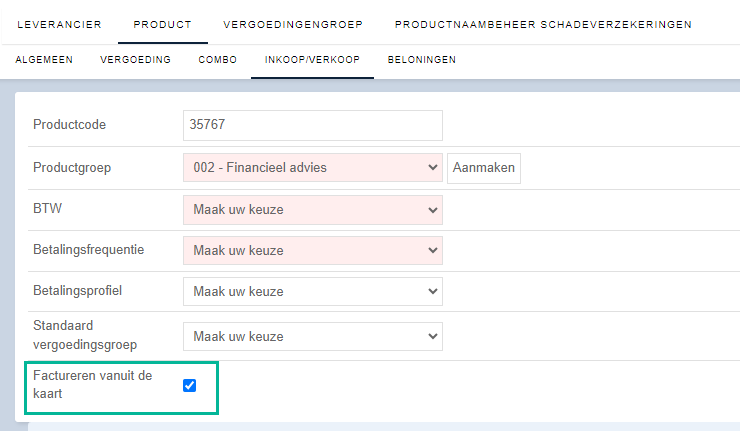Click the BTW dropdown chevron arrow
Image resolution: width=740 pixels, height=431 pixels.
click(x=432, y=210)
